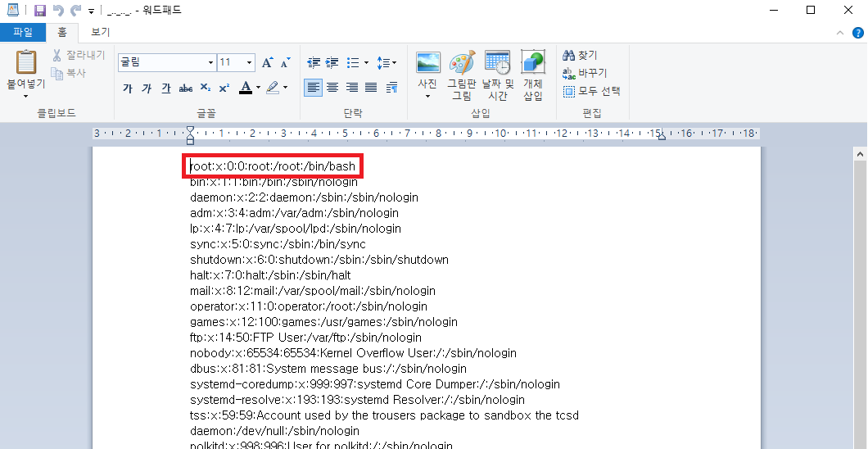This screenshot has width=868, height=449.
Task: Increase paragraph indent
Action: tap(332, 62)
